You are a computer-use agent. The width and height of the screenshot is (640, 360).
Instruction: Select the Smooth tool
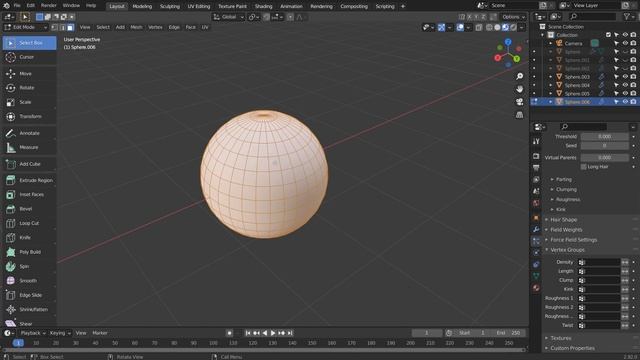(29, 281)
